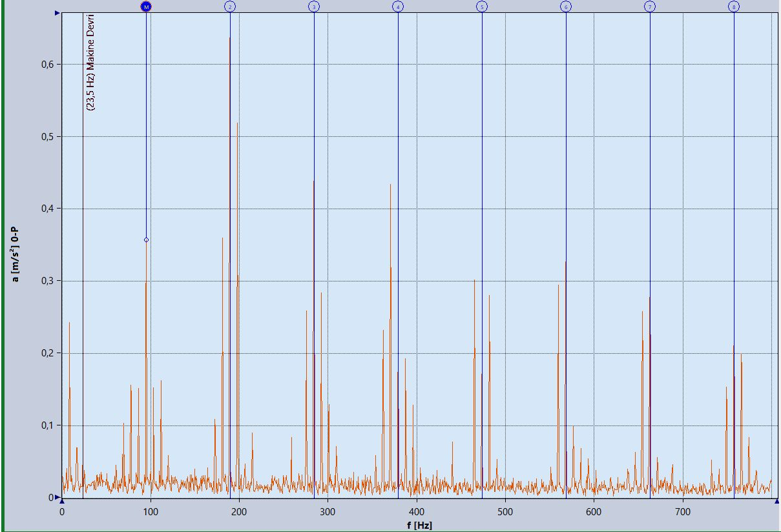Select the main harmonic cursor marker M
Viewport: 781px width, 532px height.
coord(146,6)
